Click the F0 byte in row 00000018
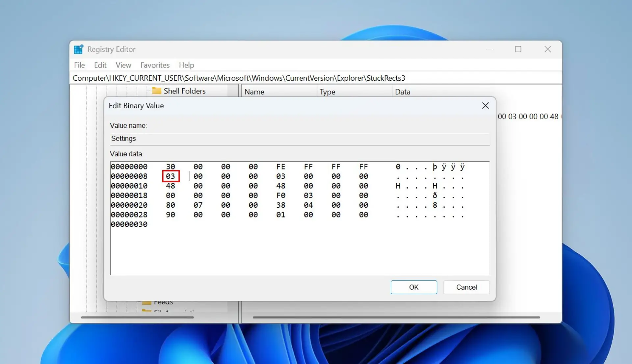Image resolution: width=632 pixels, height=364 pixels. pos(281,195)
